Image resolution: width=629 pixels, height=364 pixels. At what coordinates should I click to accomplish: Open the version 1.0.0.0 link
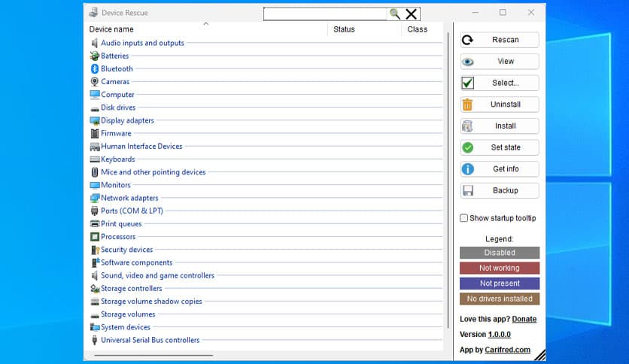[x=499, y=335]
